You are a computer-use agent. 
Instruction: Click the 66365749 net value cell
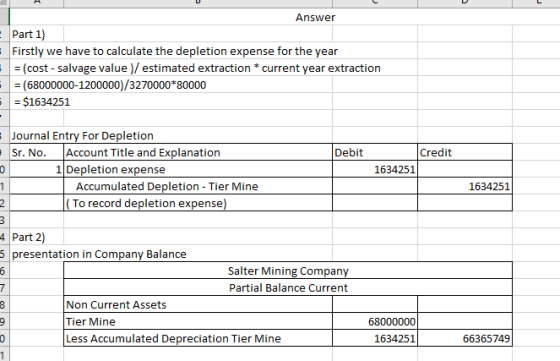(465, 338)
